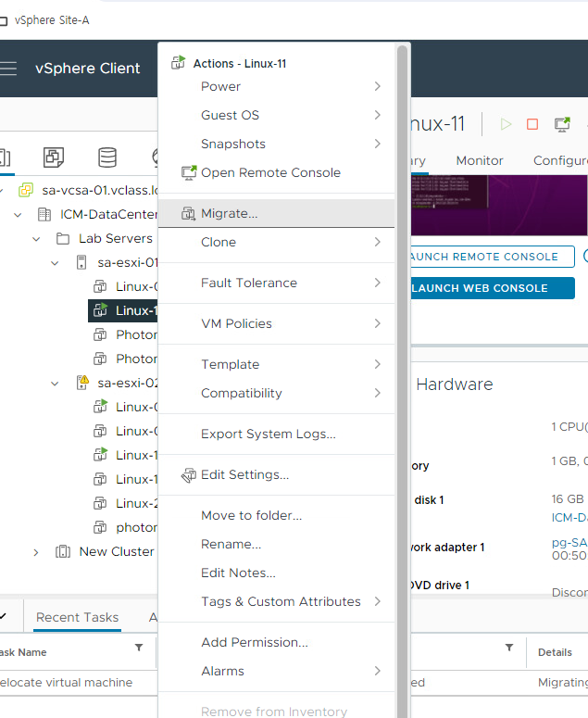This screenshot has height=718, width=588.
Task: Switch to the Recent Tasks tab
Action: [x=78, y=617]
